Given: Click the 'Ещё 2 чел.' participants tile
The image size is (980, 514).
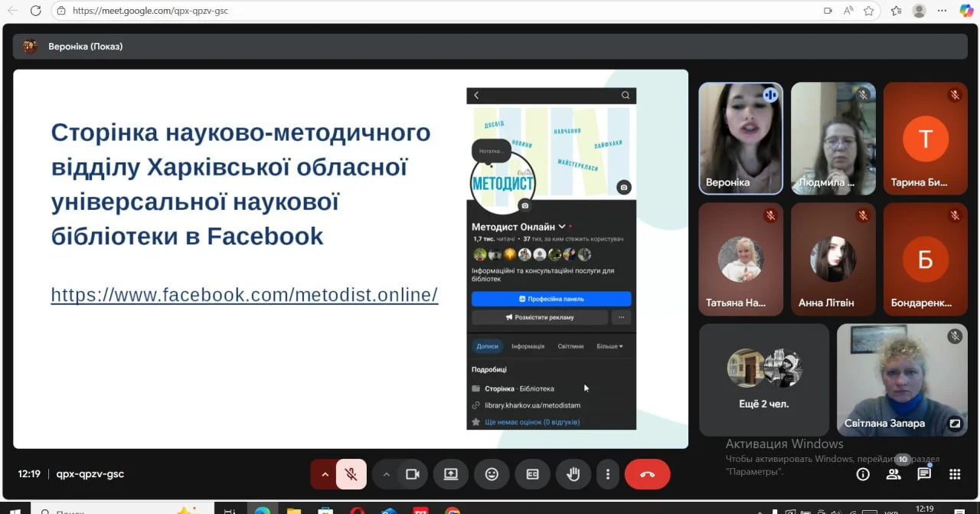Looking at the screenshot, I should 763,379.
